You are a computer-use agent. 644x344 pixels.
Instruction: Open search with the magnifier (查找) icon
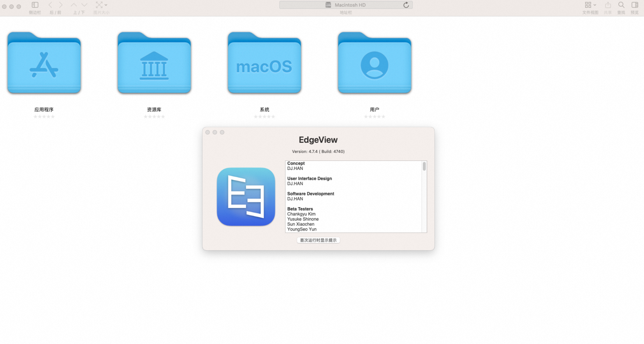pyautogui.click(x=621, y=5)
